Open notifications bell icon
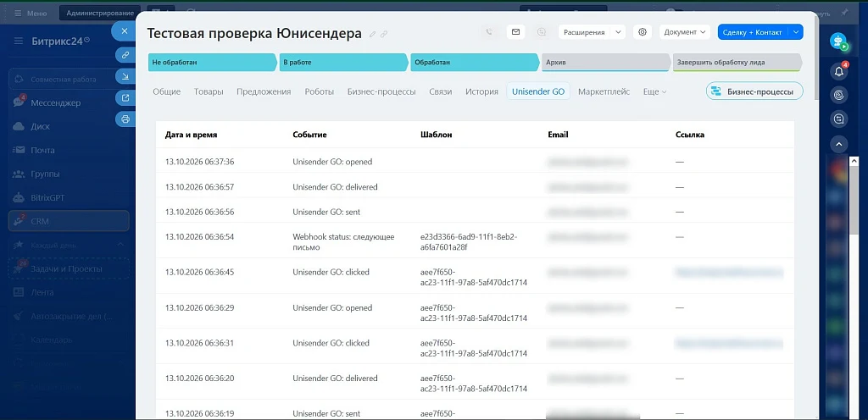 [x=838, y=71]
